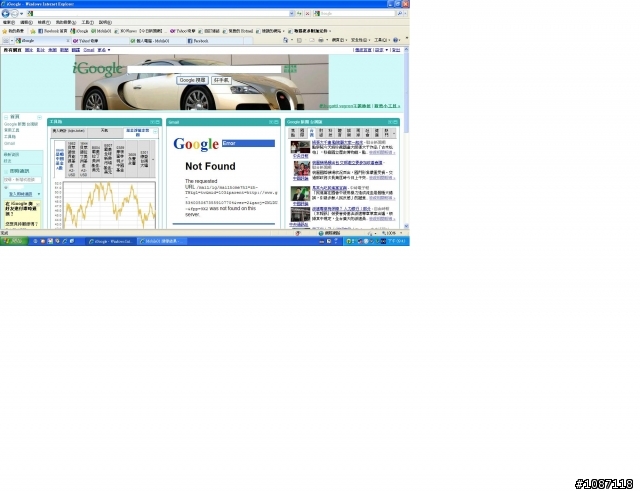
Task: Switch to the Yahoo!奇摩 browser tab
Action: click(x=100, y=41)
